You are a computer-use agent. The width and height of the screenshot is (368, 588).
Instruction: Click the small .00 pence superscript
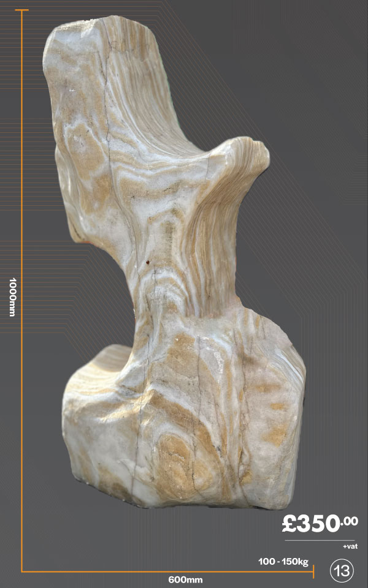click(x=350, y=521)
